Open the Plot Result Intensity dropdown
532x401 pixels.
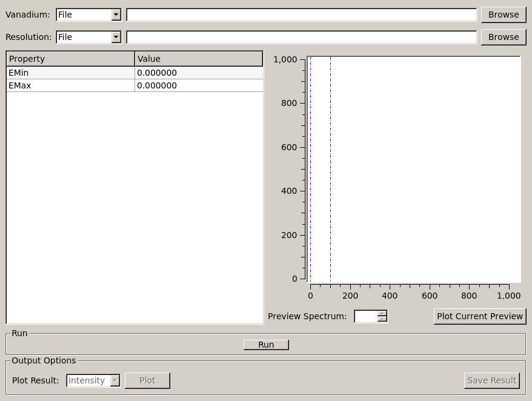[93, 380]
